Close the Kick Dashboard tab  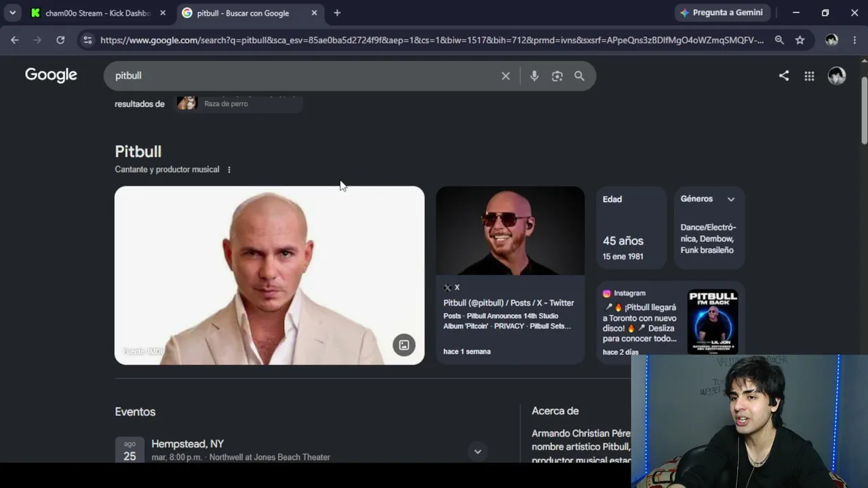coord(163,13)
